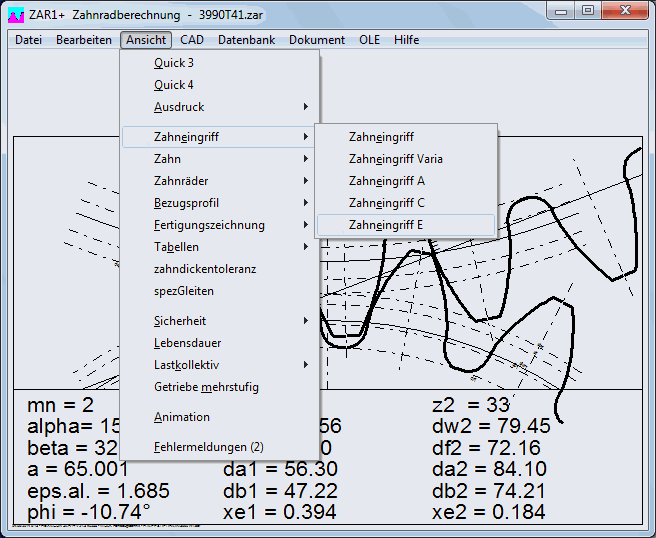Open the Datei menu
This screenshot has height=538, width=656.
tap(29, 40)
